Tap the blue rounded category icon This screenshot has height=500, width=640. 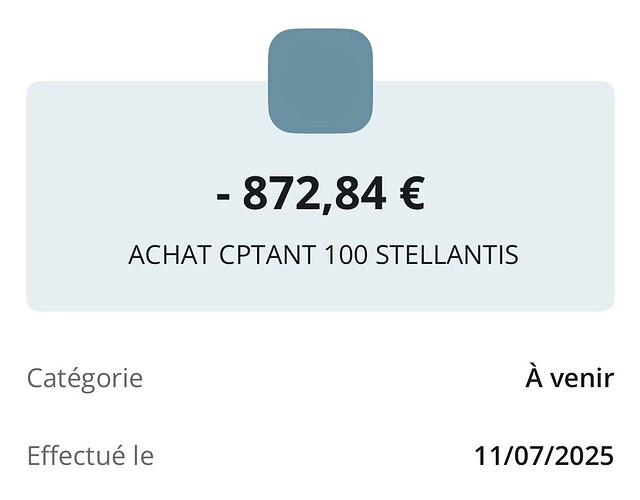point(320,81)
